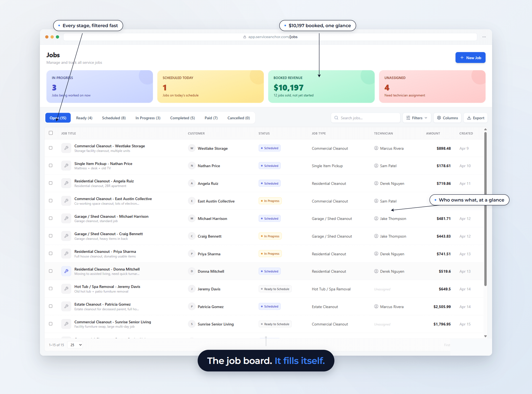
Task: Open the rows-per-page 25 dropdown
Action: 75,345
